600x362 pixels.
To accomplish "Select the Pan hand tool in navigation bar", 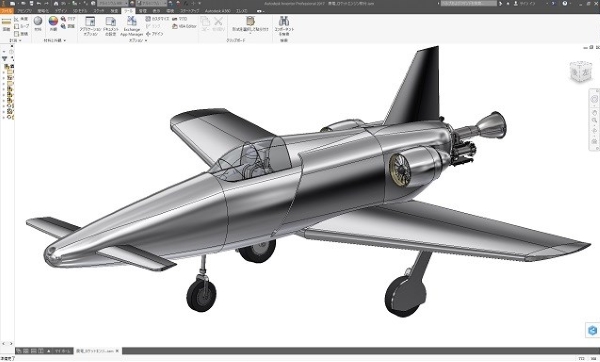I will [x=594, y=113].
